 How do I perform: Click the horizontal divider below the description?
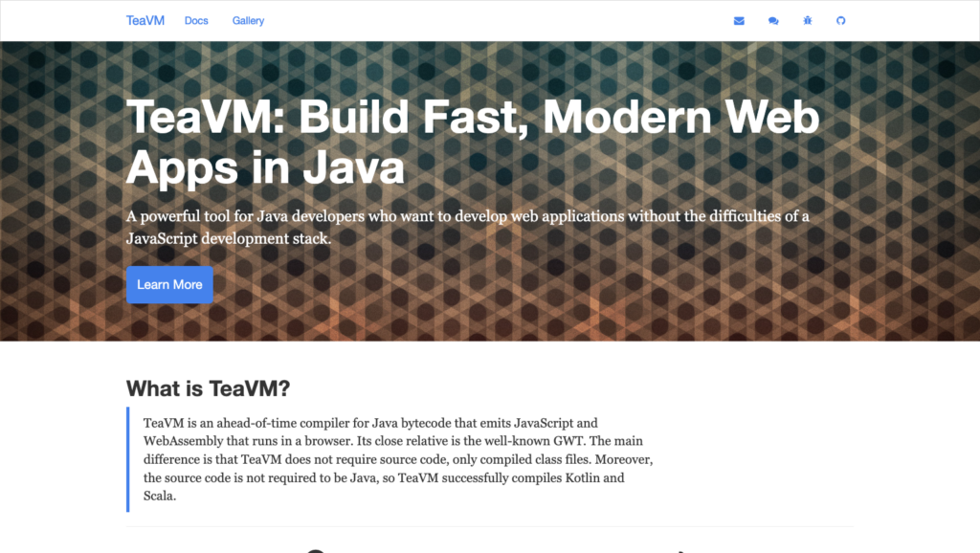(490, 526)
